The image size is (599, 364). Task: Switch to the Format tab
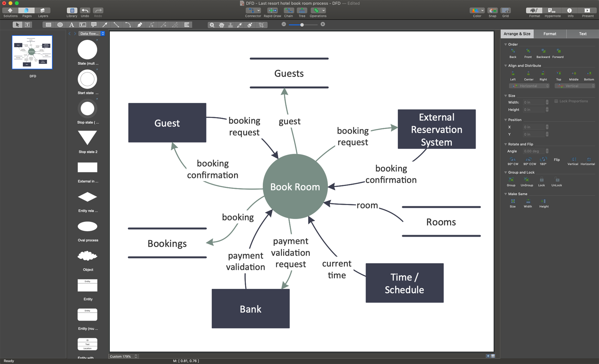tap(549, 34)
